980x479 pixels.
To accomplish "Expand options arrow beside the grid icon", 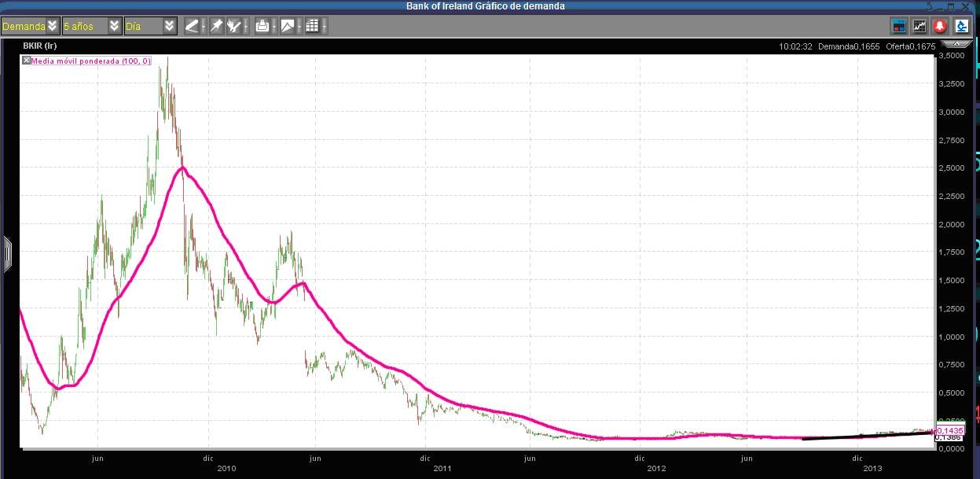I will (324, 26).
